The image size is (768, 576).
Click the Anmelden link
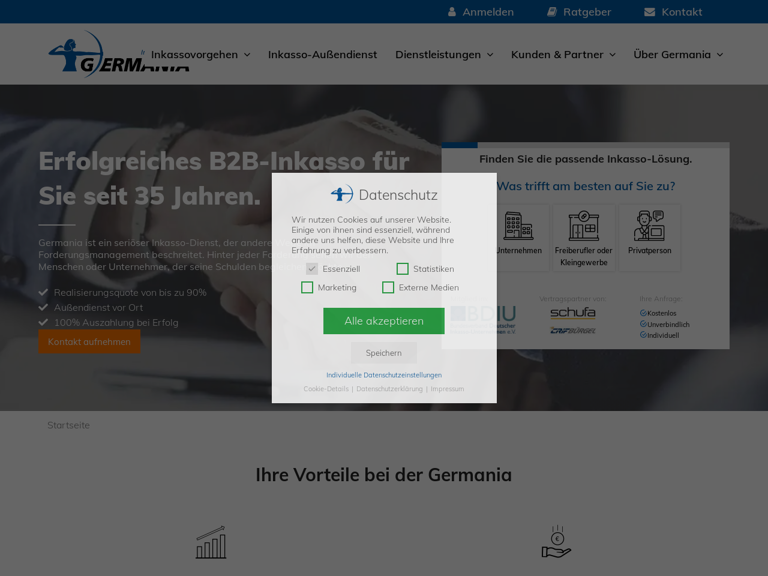[x=488, y=12]
